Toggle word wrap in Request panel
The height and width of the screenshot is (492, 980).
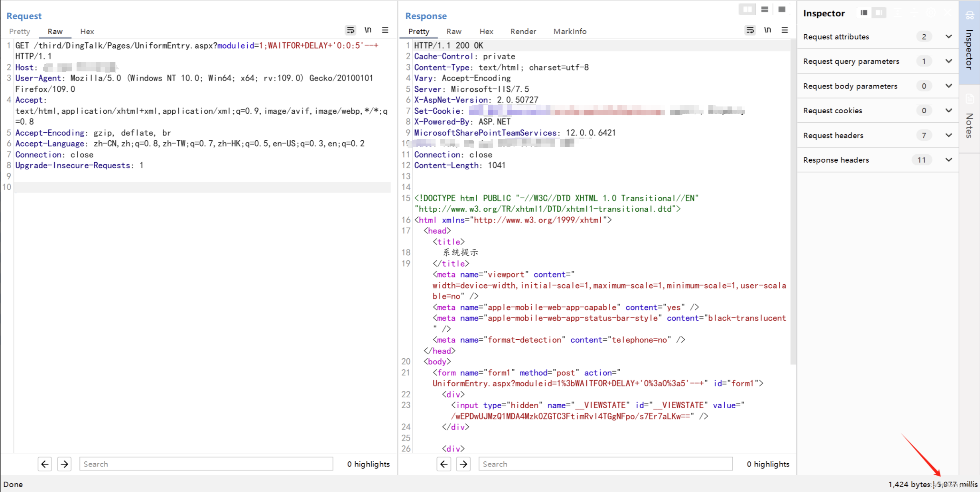click(x=350, y=30)
